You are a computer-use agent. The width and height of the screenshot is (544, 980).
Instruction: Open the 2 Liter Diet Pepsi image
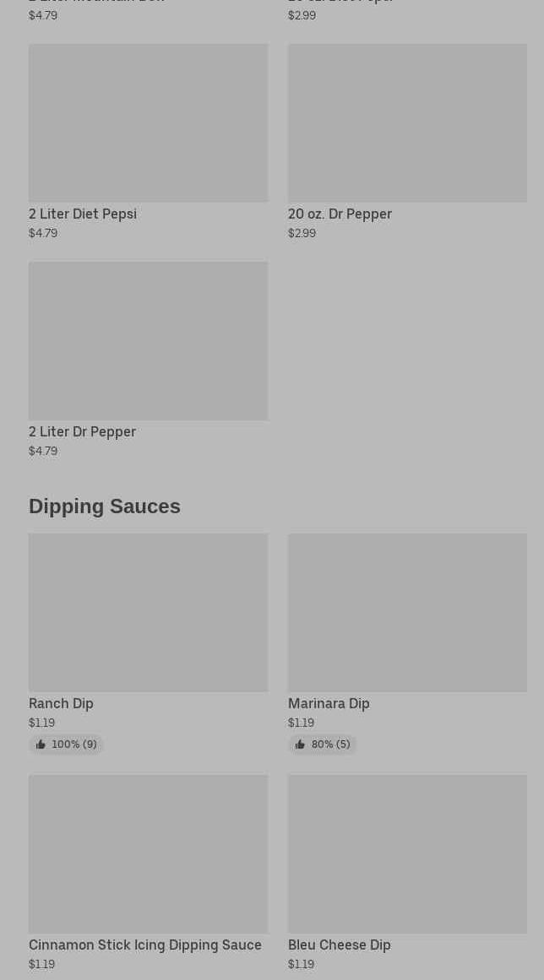(148, 123)
